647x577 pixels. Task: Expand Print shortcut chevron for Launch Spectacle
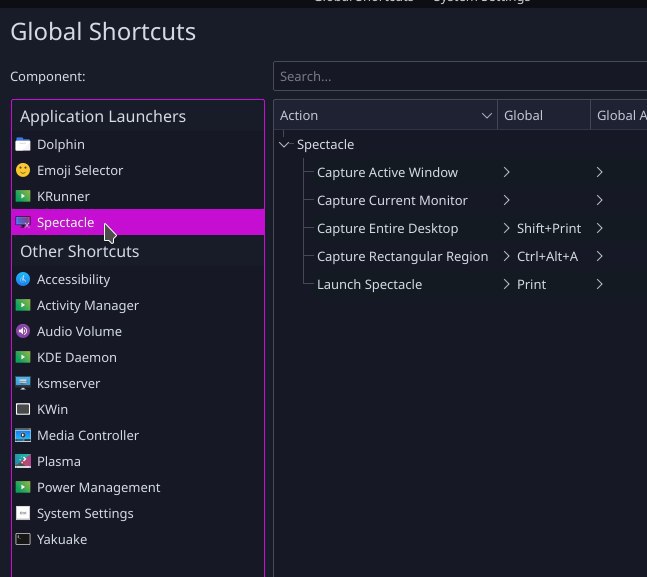tap(506, 284)
